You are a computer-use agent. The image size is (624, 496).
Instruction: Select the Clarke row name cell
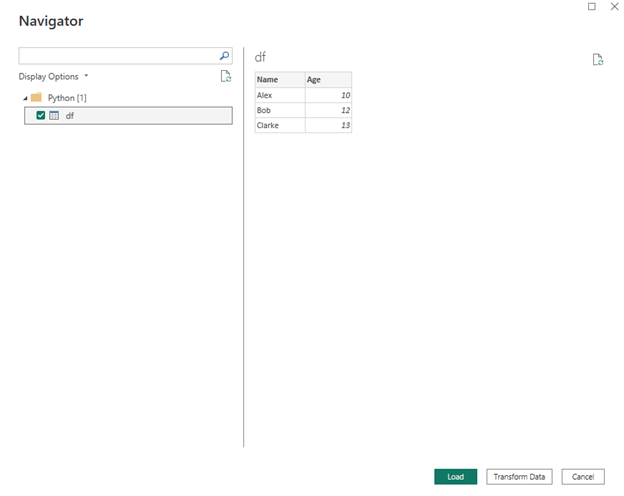pos(279,125)
